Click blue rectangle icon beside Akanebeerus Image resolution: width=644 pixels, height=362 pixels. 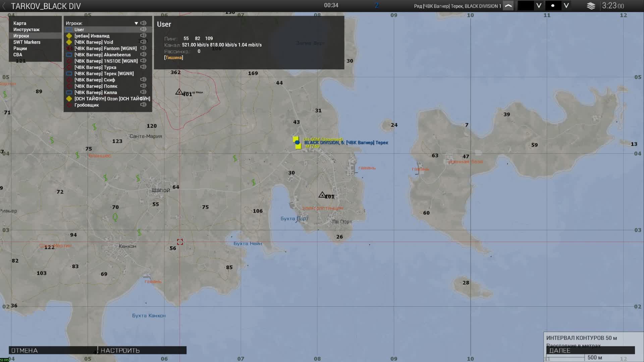(69, 55)
